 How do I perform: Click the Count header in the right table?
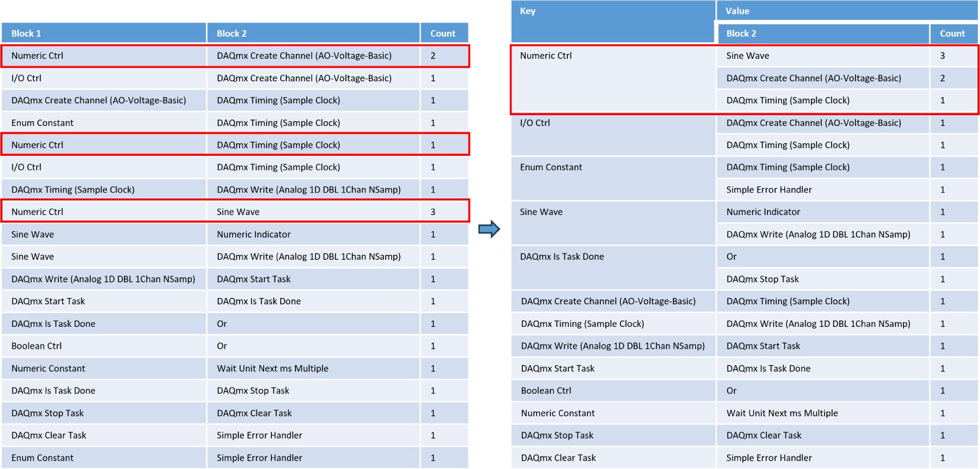click(952, 33)
